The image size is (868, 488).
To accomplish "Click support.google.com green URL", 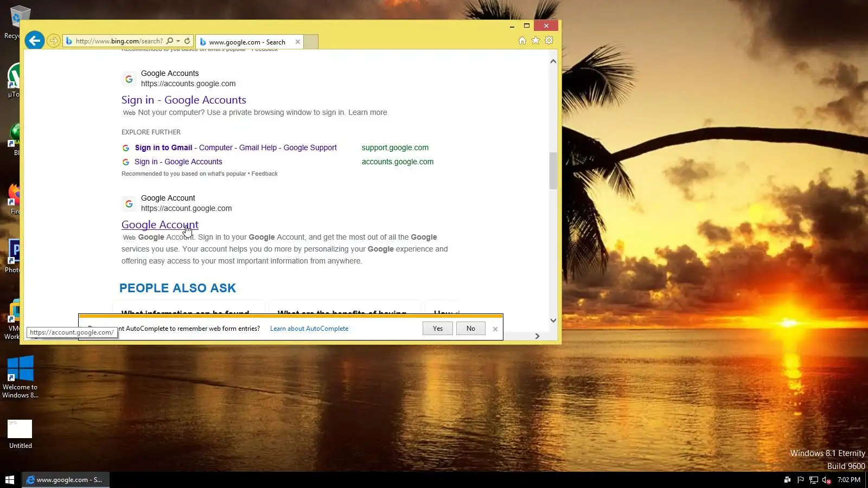I will [395, 147].
